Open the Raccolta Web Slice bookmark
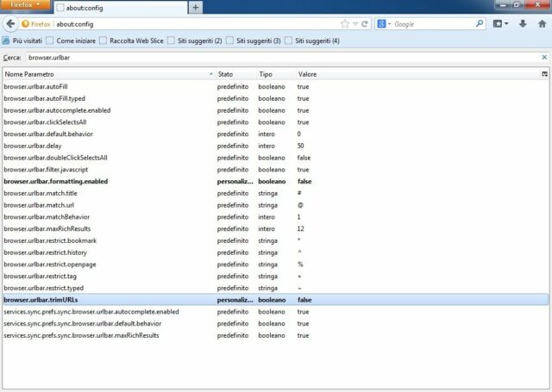Viewport: 552px width, 392px height. pyautogui.click(x=129, y=40)
